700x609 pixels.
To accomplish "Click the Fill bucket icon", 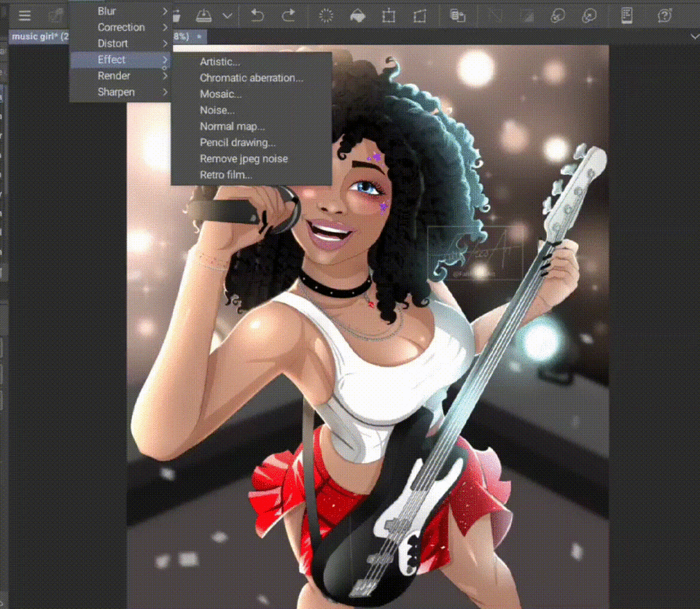I will (x=357, y=16).
